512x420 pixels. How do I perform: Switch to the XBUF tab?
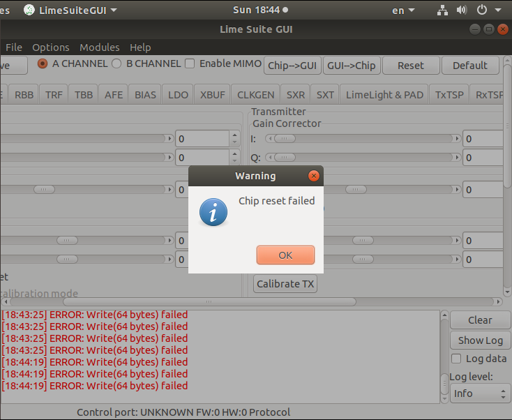(x=213, y=95)
